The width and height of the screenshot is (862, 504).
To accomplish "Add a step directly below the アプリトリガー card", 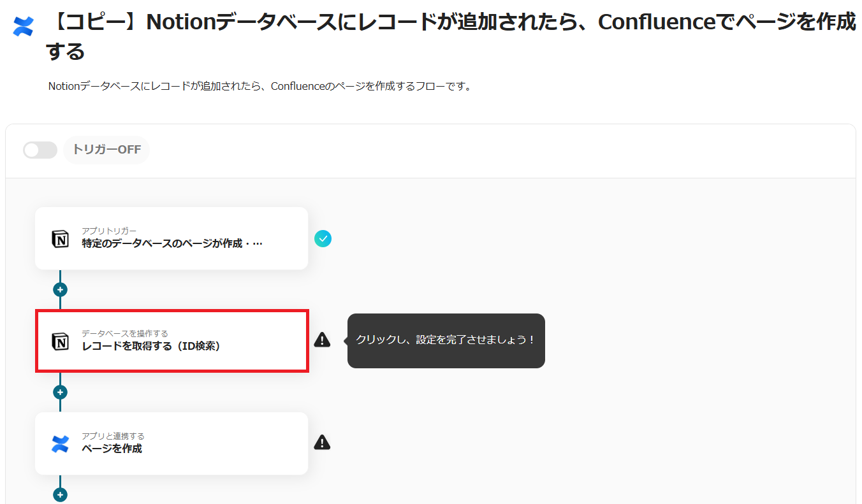I will point(60,290).
